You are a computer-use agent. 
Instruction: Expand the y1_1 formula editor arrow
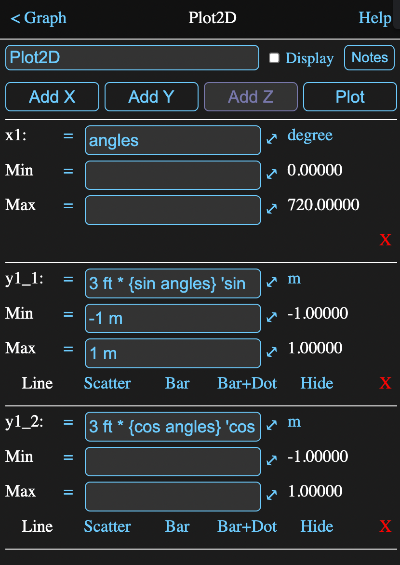(272, 282)
